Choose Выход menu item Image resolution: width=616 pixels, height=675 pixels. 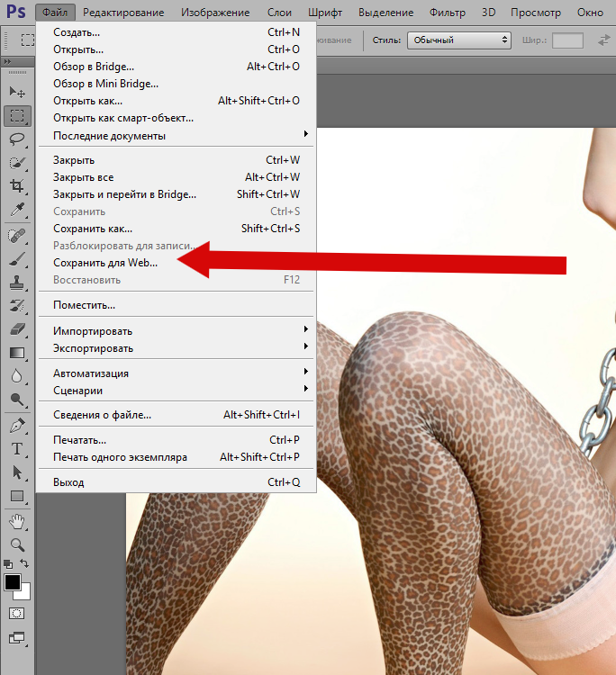pos(175,482)
